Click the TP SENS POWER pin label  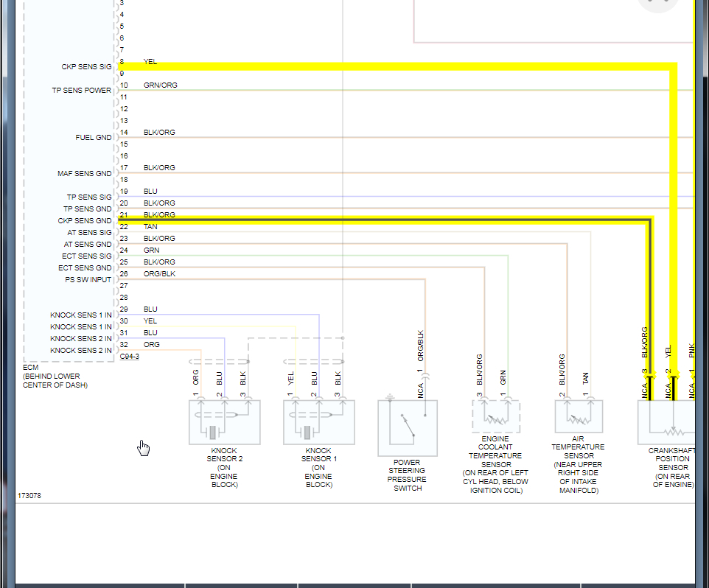81,91
